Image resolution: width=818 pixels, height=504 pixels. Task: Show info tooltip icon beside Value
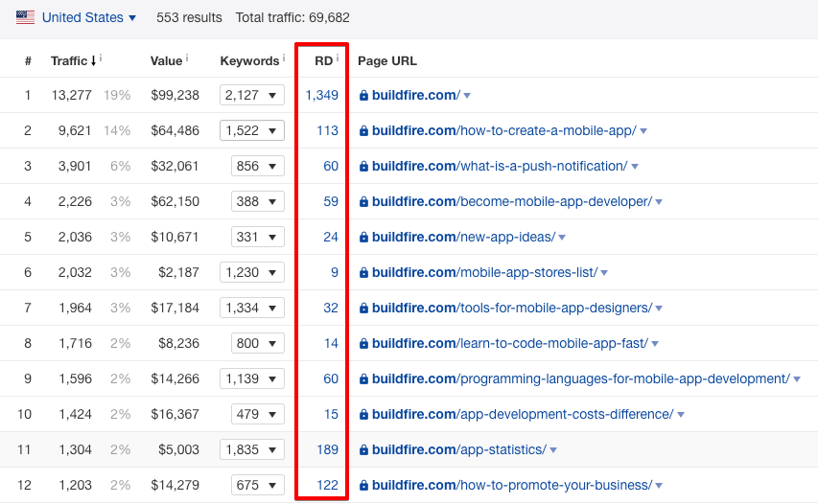[187, 58]
